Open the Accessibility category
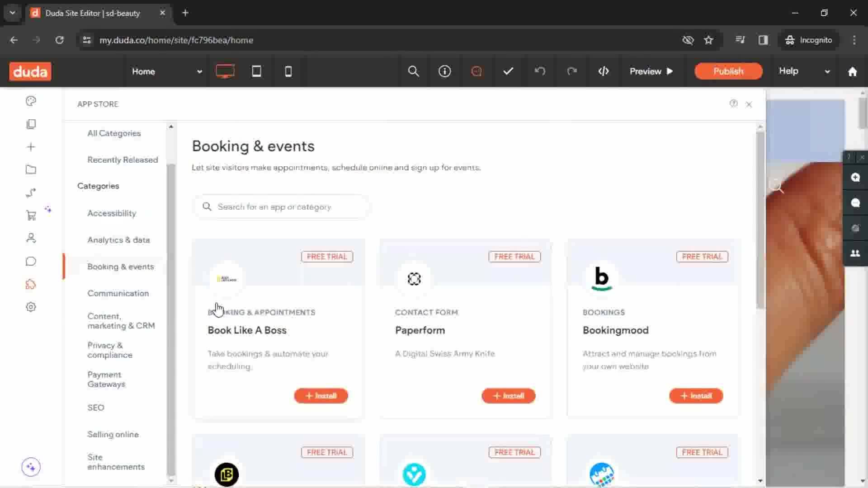The width and height of the screenshot is (868, 488). click(x=112, y=213)
